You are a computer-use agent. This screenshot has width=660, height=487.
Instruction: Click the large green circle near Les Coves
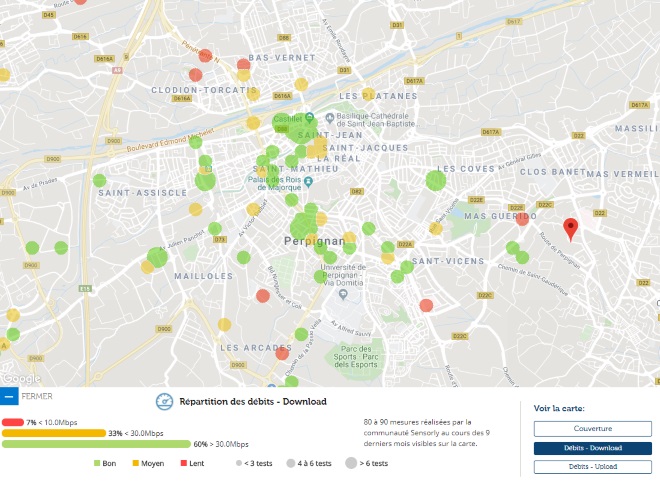(x=436, y=180)
